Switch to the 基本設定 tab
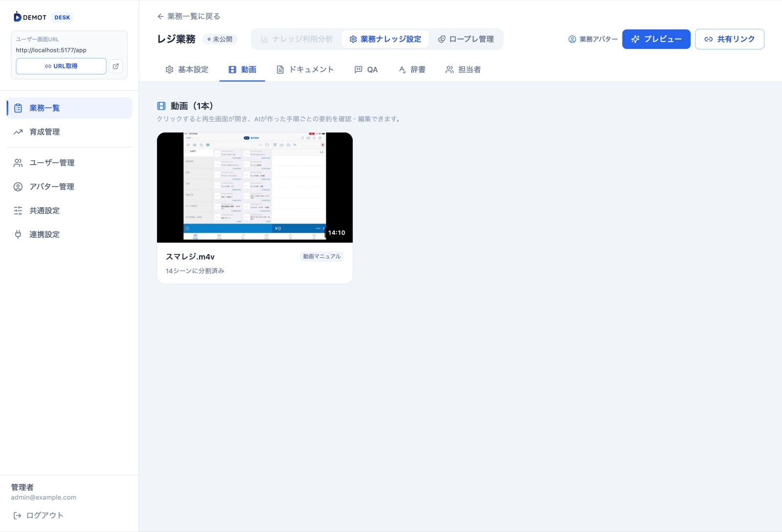Screen dimensions: 782x532 click(187, 70)
